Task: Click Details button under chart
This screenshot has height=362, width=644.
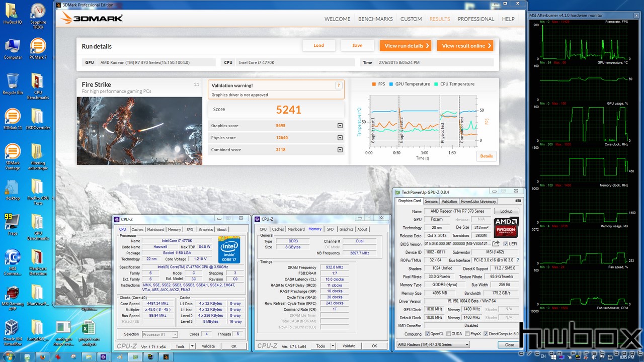Action: pos(487,156)
